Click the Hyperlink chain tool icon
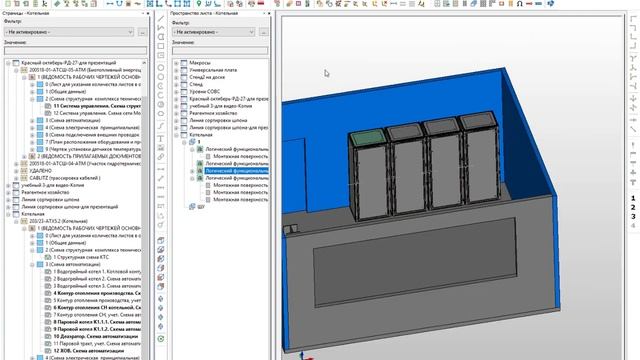 tap(161, 157)
